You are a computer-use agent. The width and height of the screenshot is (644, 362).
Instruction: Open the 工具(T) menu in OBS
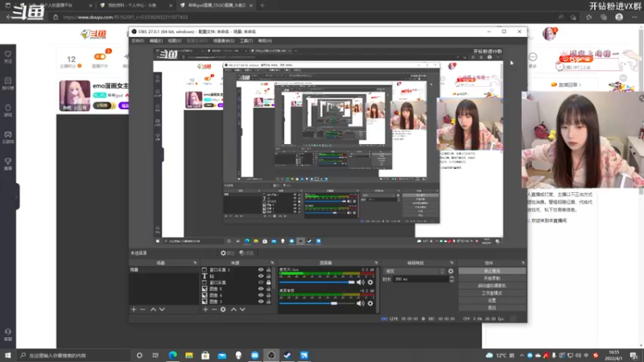pyautogui.click(x=246, y=41)
